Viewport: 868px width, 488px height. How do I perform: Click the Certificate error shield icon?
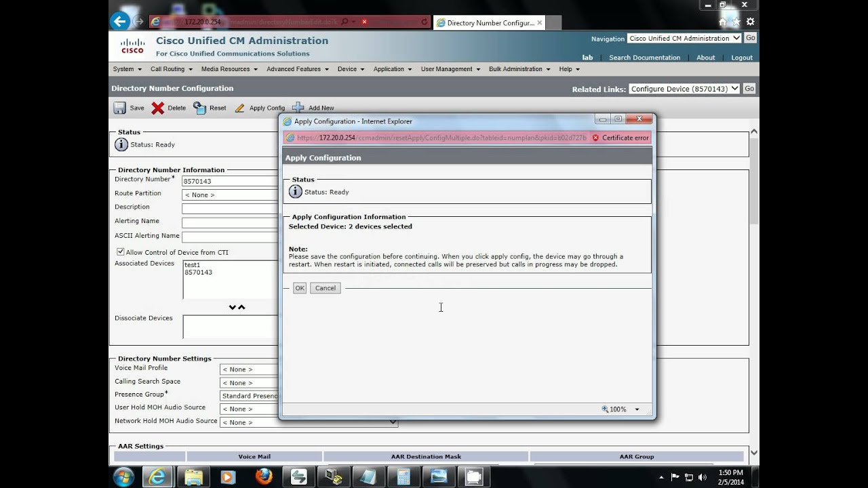click(595, 138)
